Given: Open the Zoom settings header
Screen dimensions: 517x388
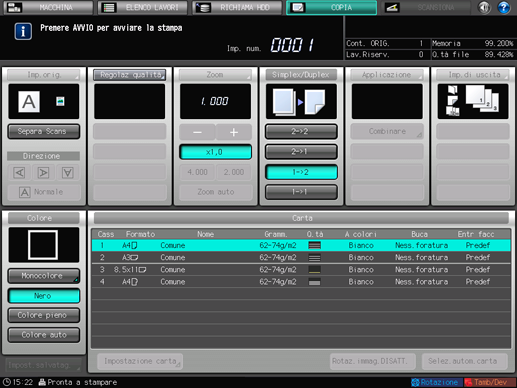Looking at the screenshot, I should coord(215,75).
